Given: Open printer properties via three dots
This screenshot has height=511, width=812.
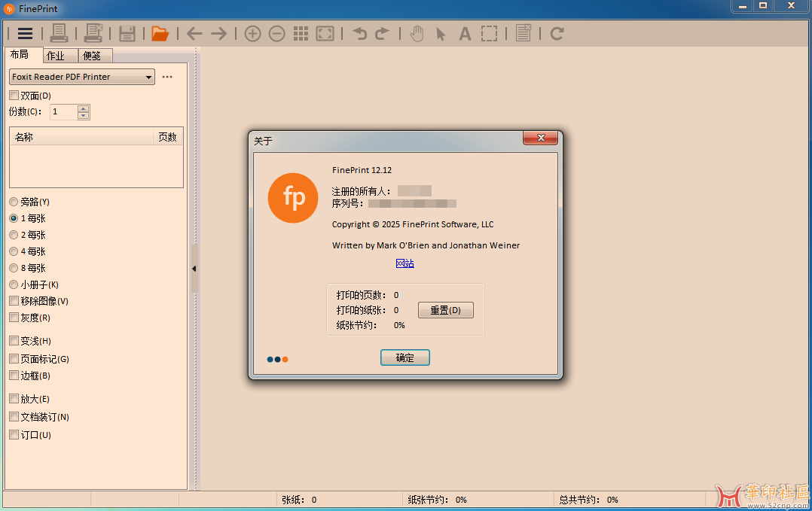Looking at the screenshot, I should [167, 77].
